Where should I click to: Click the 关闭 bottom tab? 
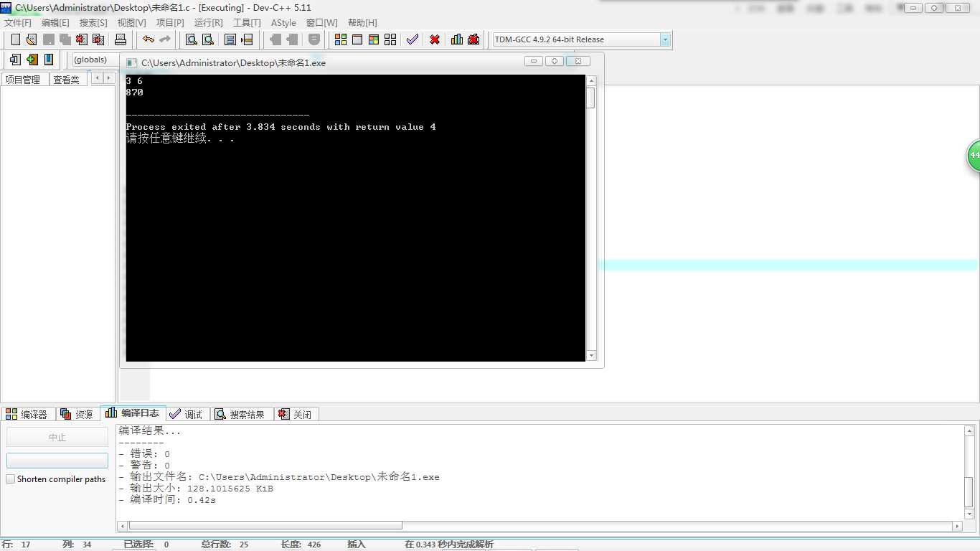[296, 414]
